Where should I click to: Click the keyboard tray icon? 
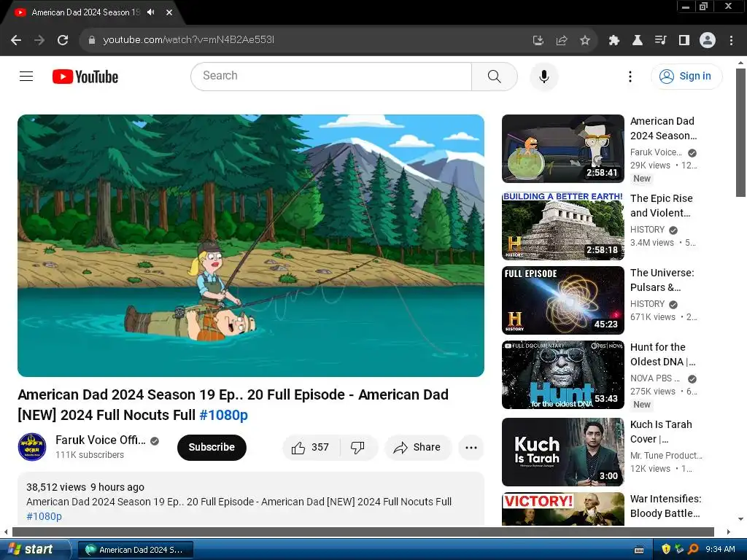coord(639,550)
